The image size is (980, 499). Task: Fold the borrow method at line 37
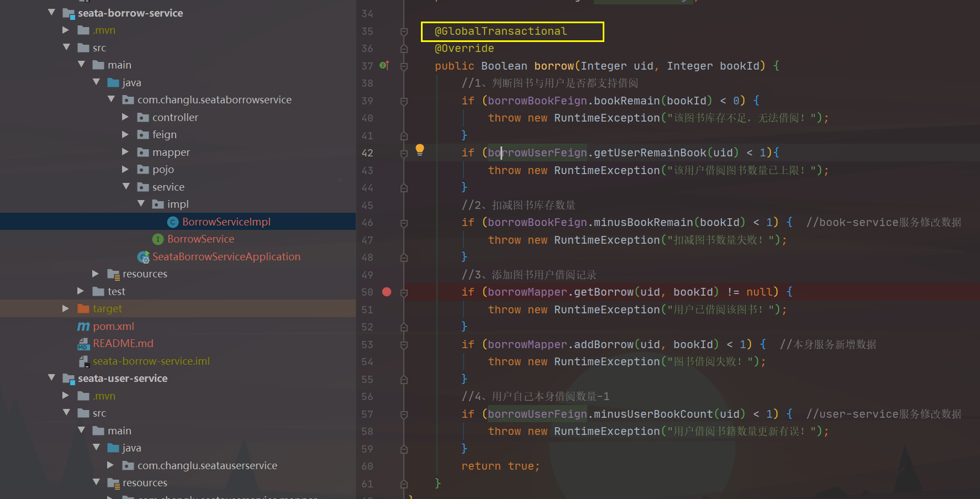(404, 66)
